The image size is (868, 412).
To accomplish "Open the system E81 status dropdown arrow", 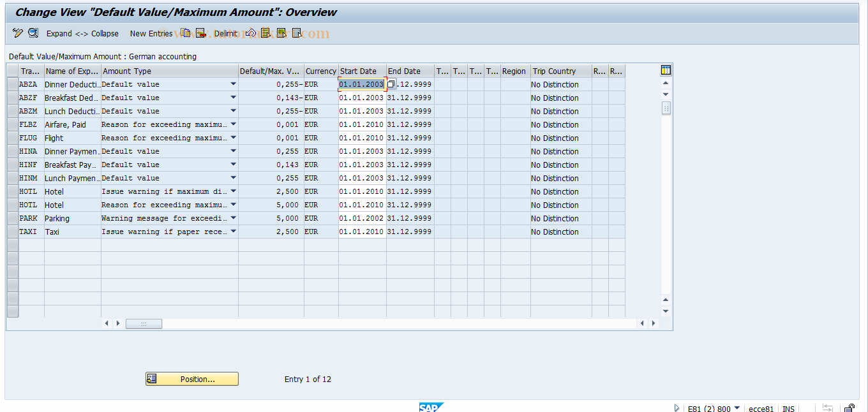I will coord(737,408).
